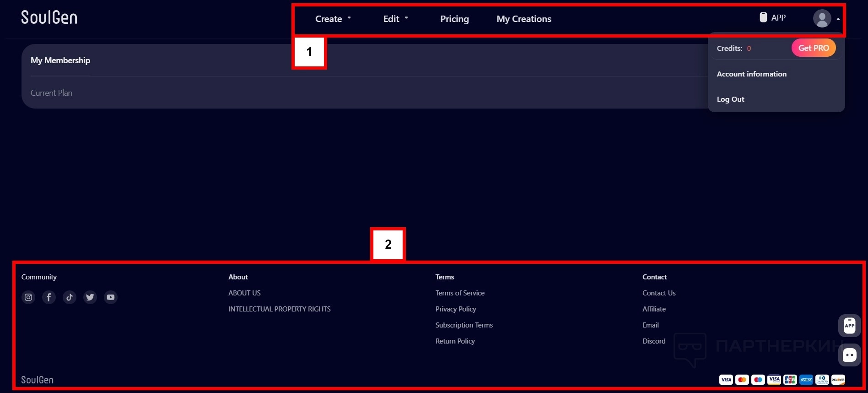Collapse the account menu using the avatar caret

point(838,19)
